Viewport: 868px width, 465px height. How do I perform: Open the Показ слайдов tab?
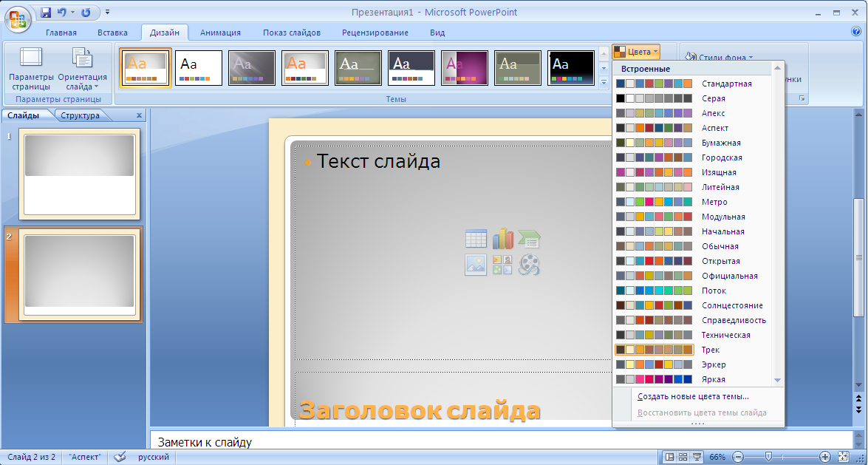coord(292,33)
